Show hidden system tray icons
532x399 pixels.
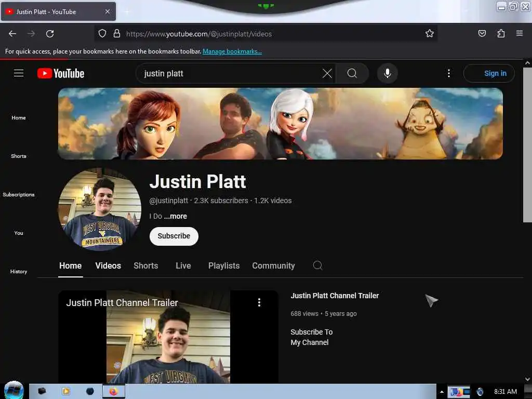442,392
